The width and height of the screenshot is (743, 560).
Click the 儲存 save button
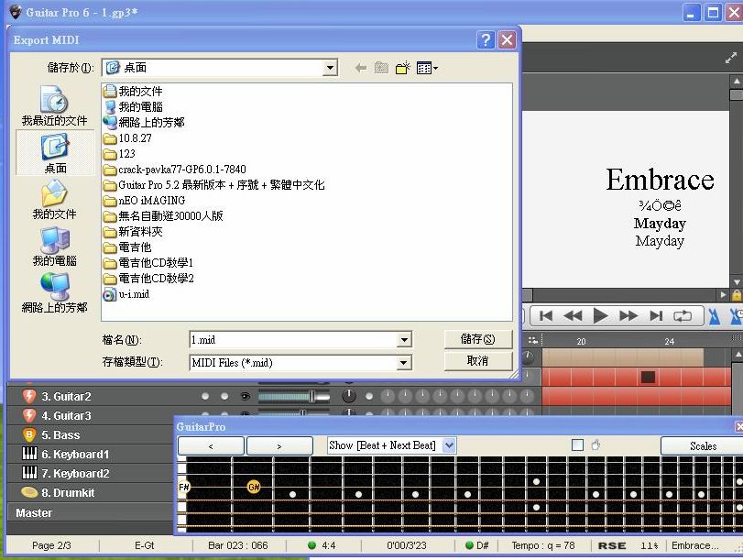coord(478,339)
